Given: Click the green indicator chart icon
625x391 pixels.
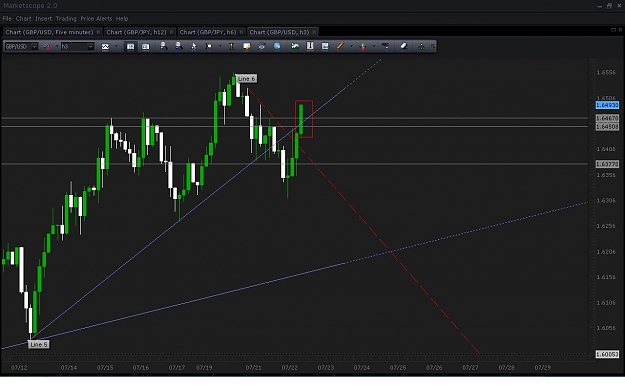Looking at the screenshot, I should [295, 46].
